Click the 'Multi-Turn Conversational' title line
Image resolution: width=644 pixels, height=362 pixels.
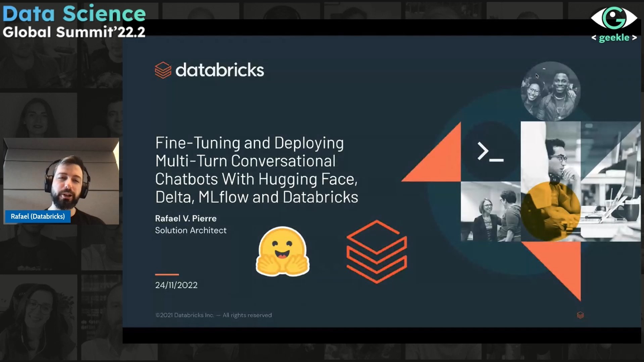click(245, 161)
